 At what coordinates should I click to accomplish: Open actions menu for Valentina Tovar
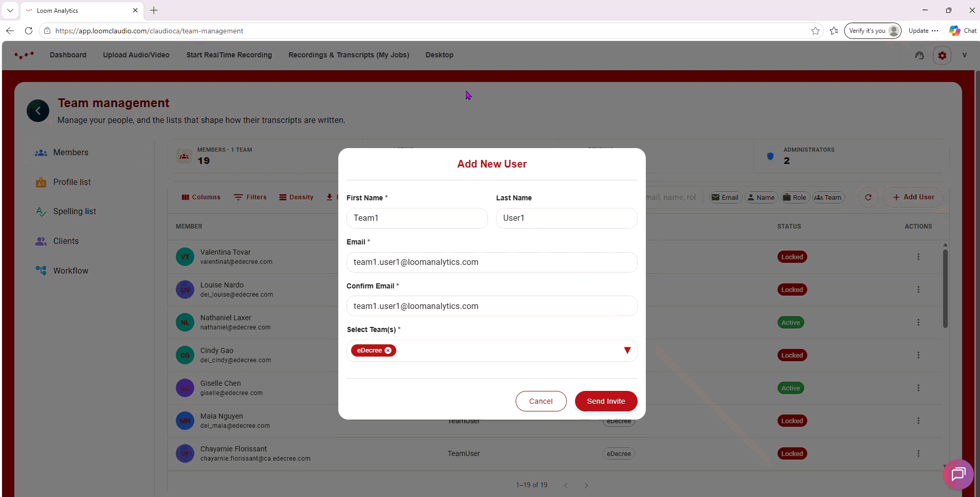click(x=918, y=257)
